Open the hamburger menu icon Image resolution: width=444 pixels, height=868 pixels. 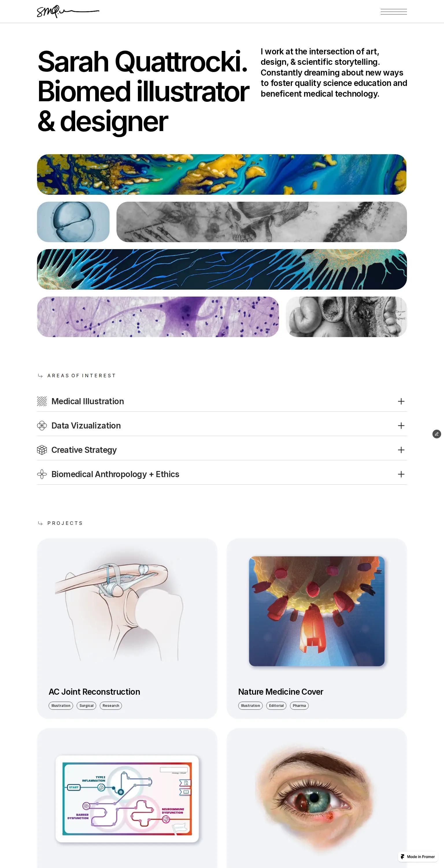point(393,12)
